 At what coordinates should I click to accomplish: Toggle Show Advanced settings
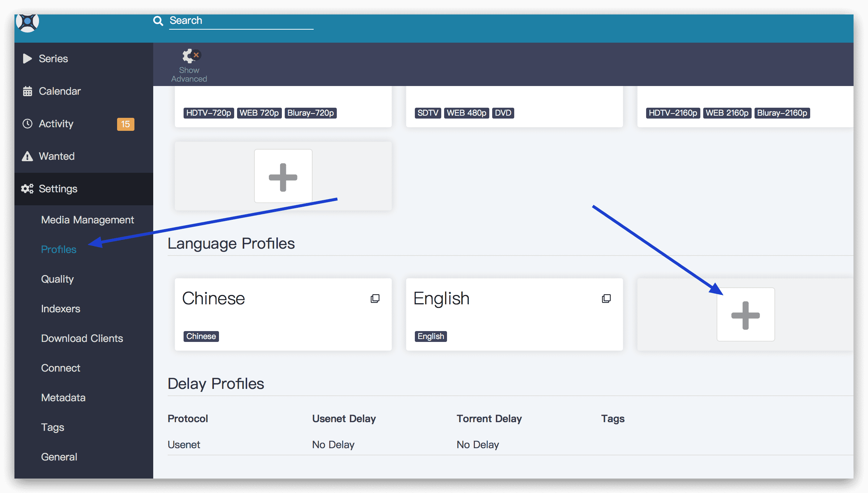189,66
